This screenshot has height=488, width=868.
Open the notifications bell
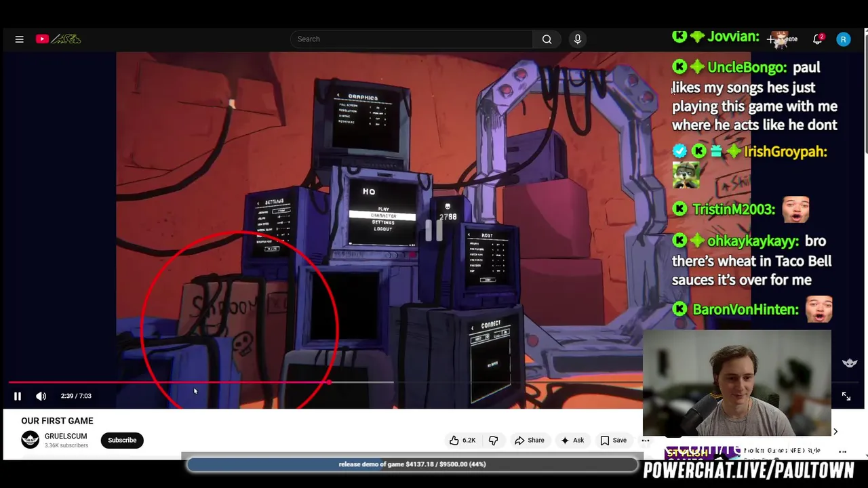818,39
